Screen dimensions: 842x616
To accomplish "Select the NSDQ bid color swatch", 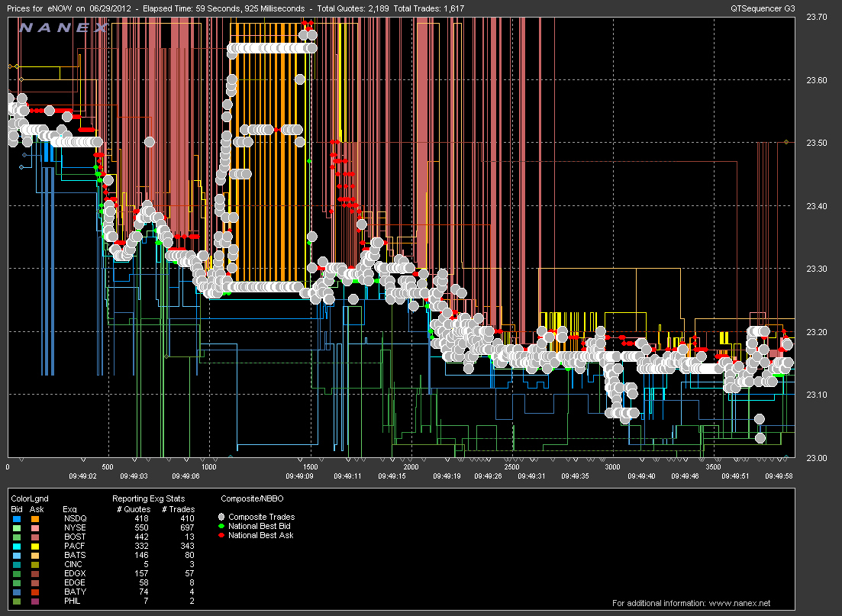I will pos(17,519).
